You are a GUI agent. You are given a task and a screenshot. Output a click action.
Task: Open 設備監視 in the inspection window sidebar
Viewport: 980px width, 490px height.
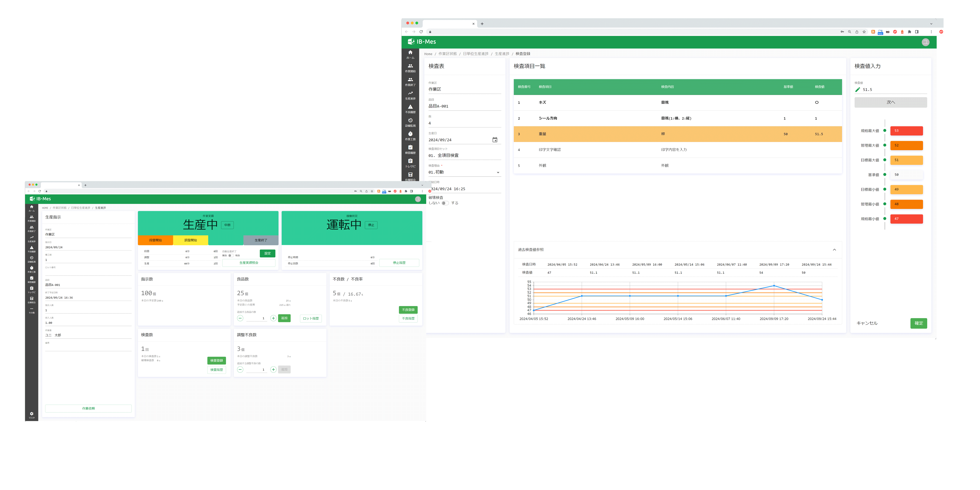pyautogui.click(x=410, y=122)
